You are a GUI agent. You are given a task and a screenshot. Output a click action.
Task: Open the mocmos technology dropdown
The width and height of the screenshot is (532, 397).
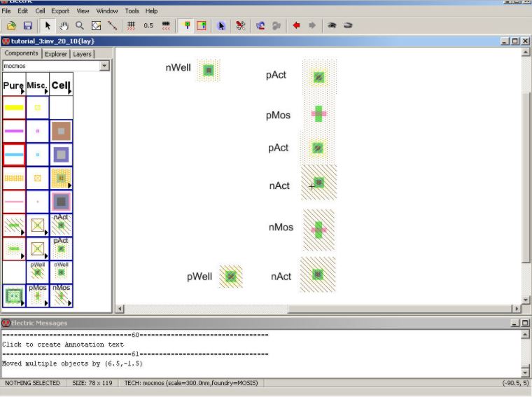click(x=104, y=66)
